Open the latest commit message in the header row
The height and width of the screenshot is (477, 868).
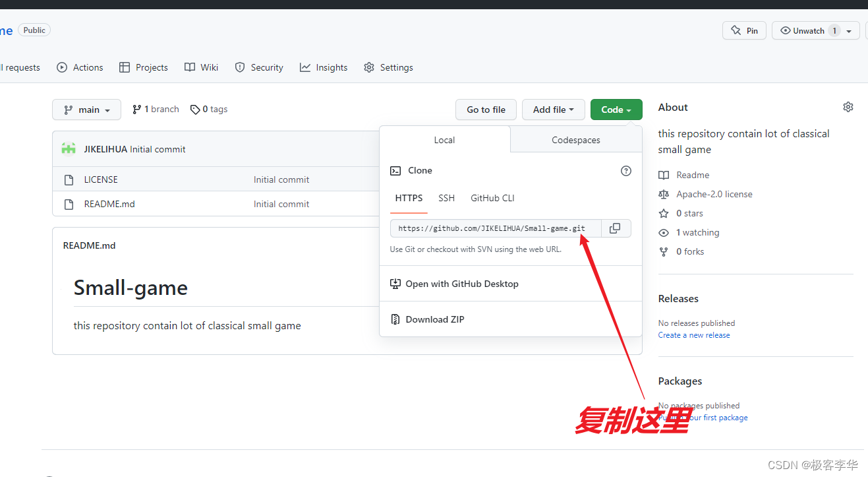click(x=158, y=149)
